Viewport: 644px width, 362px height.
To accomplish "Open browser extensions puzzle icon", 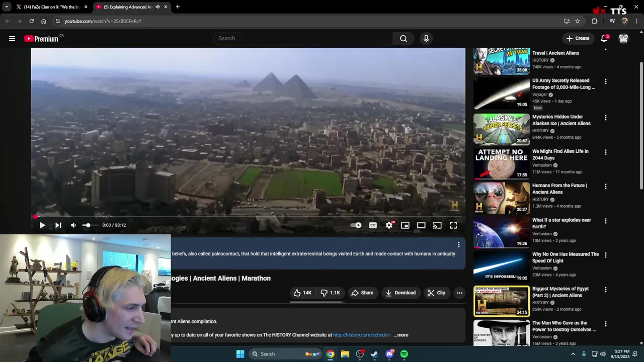I will (595, 21).
